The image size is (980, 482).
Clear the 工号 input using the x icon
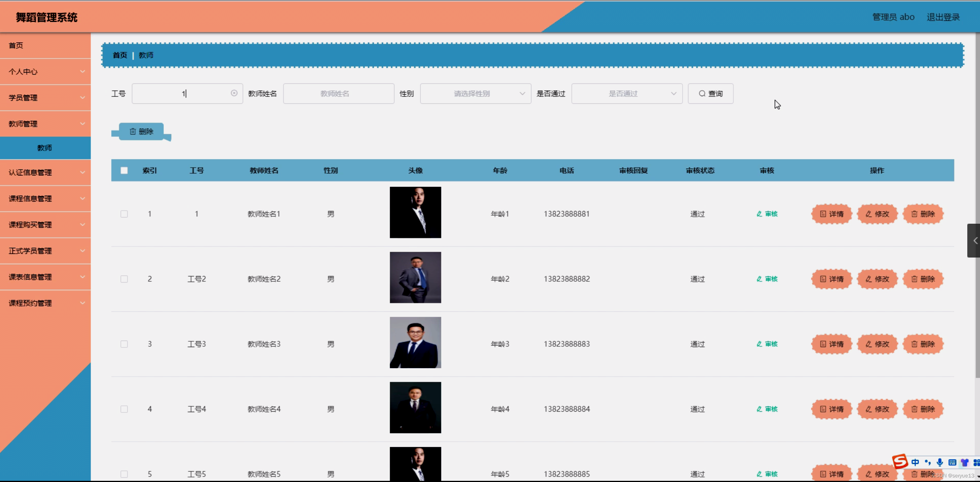(234, 93)
